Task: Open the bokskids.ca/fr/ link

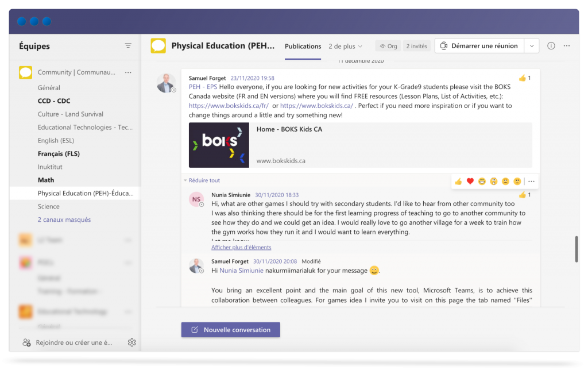Action: [229, 106]
